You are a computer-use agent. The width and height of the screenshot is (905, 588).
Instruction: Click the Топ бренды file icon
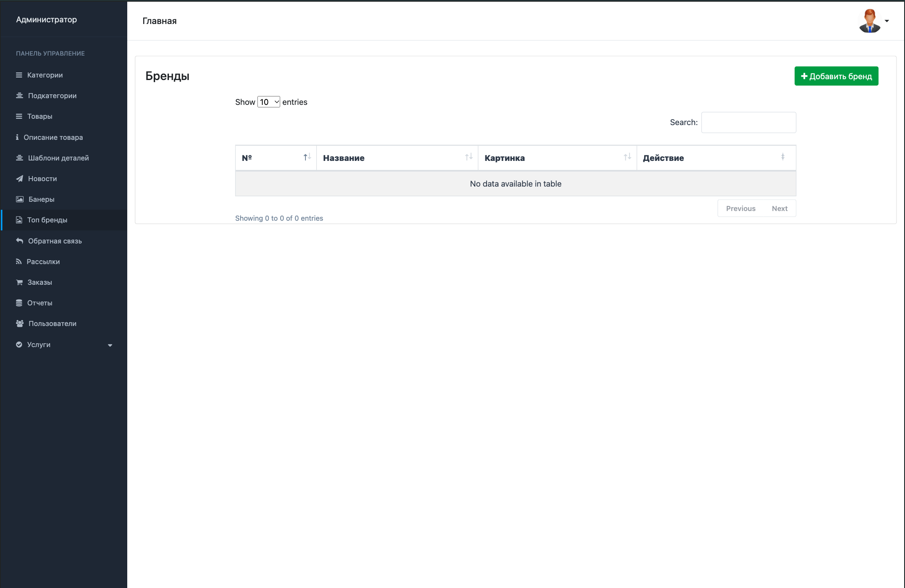[19, 220]
